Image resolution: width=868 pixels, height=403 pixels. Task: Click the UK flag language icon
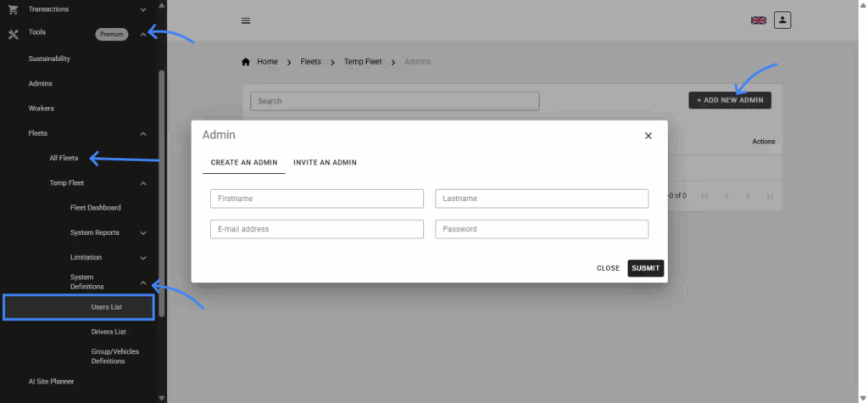click(758, 20)
